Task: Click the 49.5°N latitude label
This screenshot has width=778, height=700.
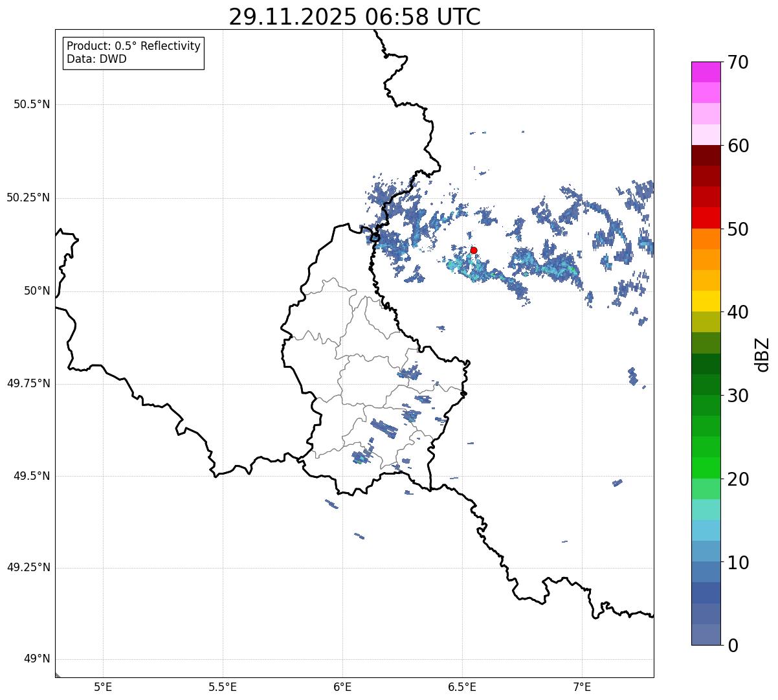Action: 32,476
